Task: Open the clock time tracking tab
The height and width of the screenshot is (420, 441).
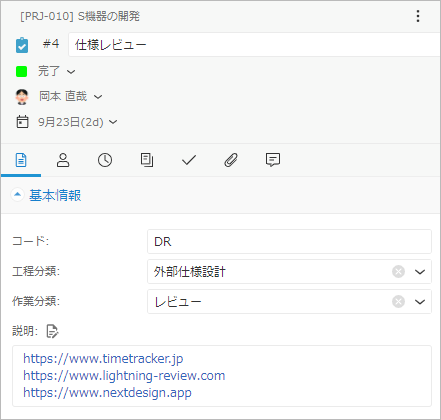Action: click(x=105, y=160)
